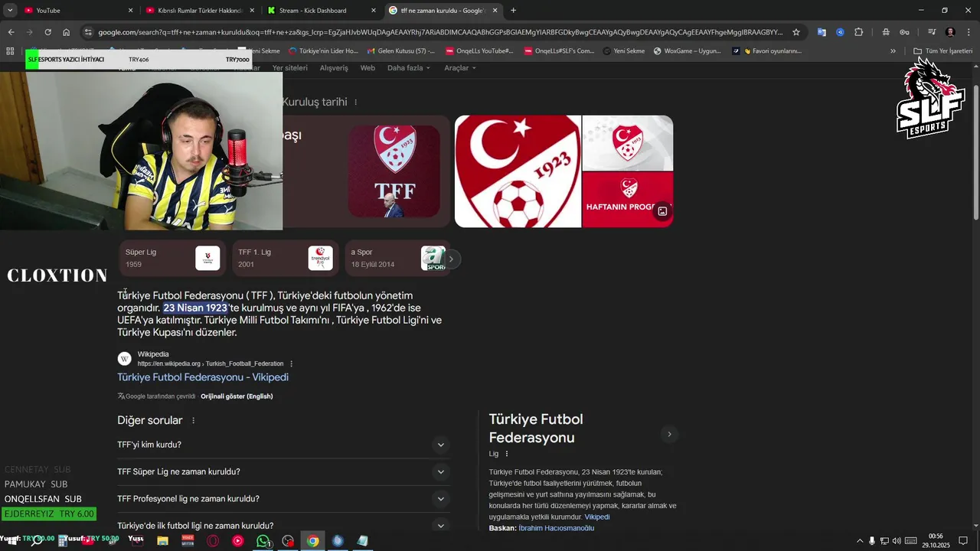Click the Wikipedia favicon of the result

(124, 358)
